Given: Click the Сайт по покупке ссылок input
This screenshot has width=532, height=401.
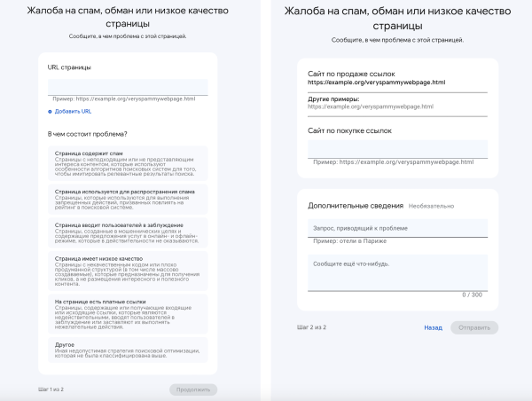Looking at the screenshot, I should tap(397, 148).
